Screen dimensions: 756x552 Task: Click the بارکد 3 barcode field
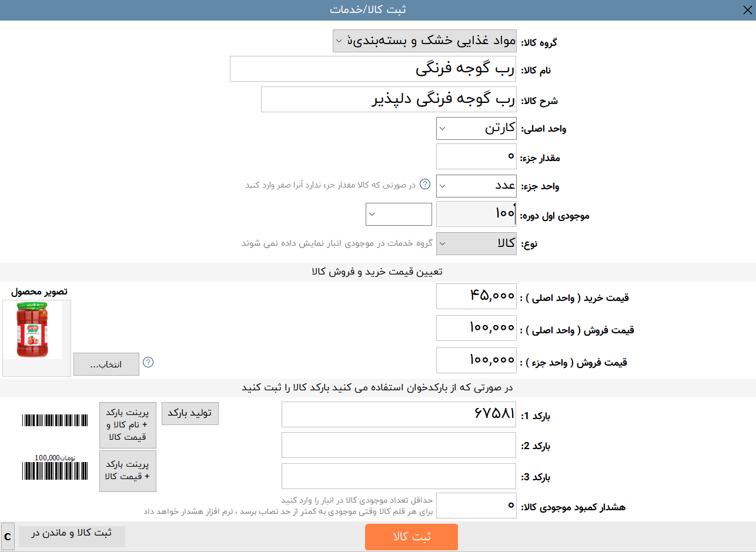click(399, 476)
